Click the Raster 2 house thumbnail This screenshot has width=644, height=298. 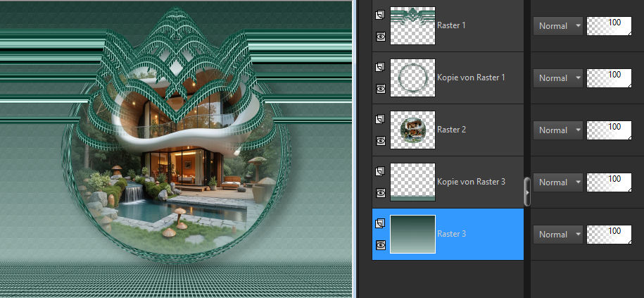tap(412, 130)
